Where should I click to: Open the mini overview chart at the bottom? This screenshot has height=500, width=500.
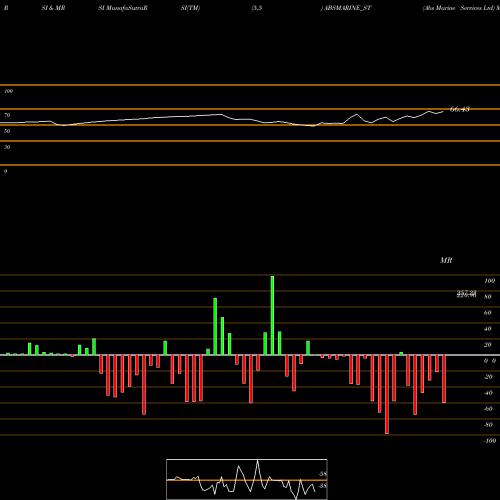point(247,479)
